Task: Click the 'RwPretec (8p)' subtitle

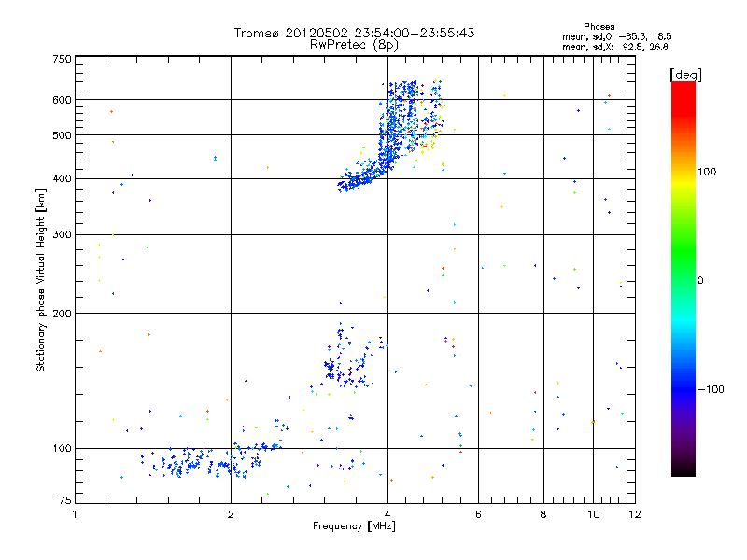Action: point(354,45)
